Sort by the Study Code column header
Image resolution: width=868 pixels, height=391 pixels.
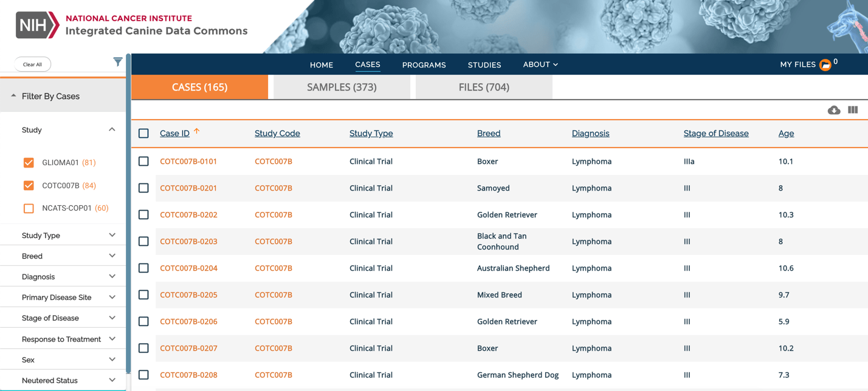tap(277, 133)
